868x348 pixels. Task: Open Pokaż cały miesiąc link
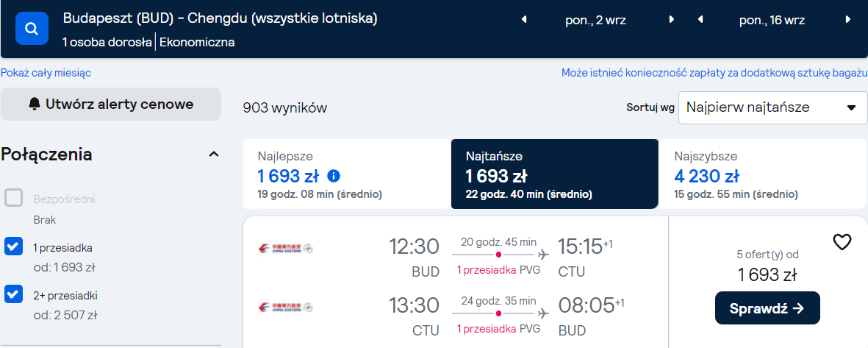click(x=46, y=73)
